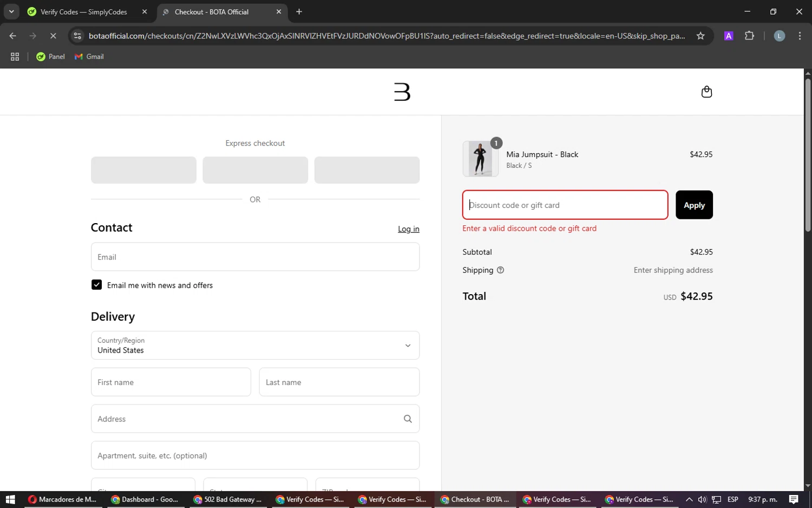This screenshot has width=812, height=508.
Task: Click the browser address bar URL
Action: click(387, 36)
